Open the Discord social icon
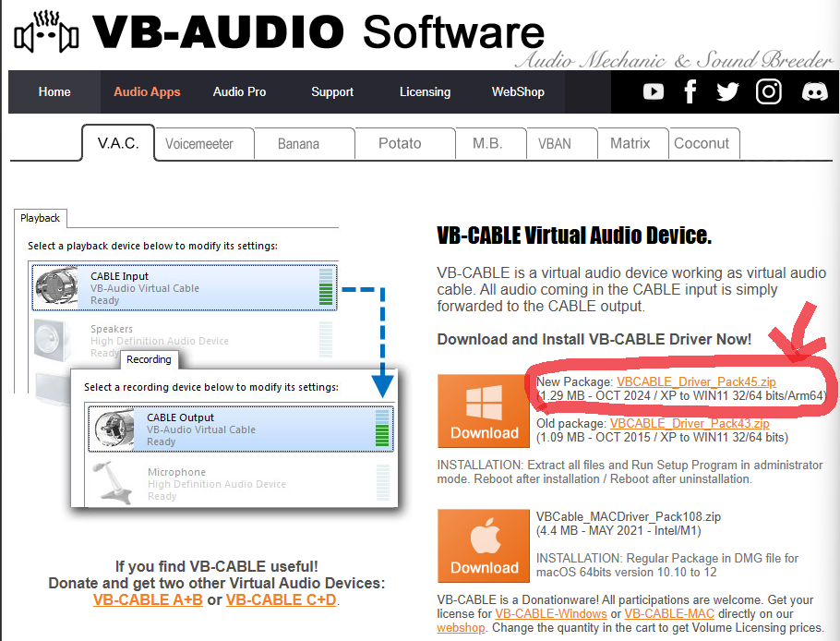This screenshot has height=641, width=840. click(814, 91)
